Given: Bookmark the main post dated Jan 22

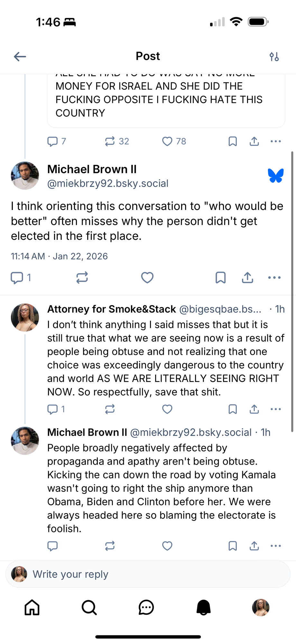Looking at the screenshot, I should point(220,278).
